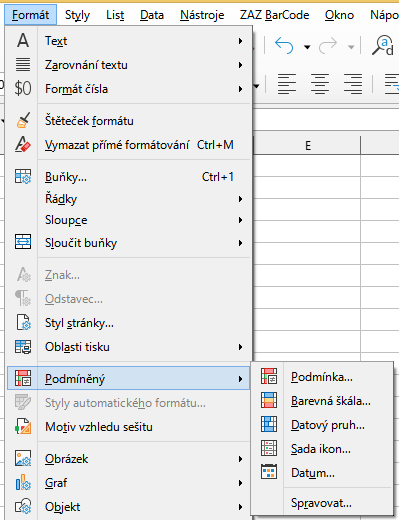Expand the Řádky submenu arrow
Viewport: 399px width, 520px height.
pyautogui.click(x=240, y=199)
